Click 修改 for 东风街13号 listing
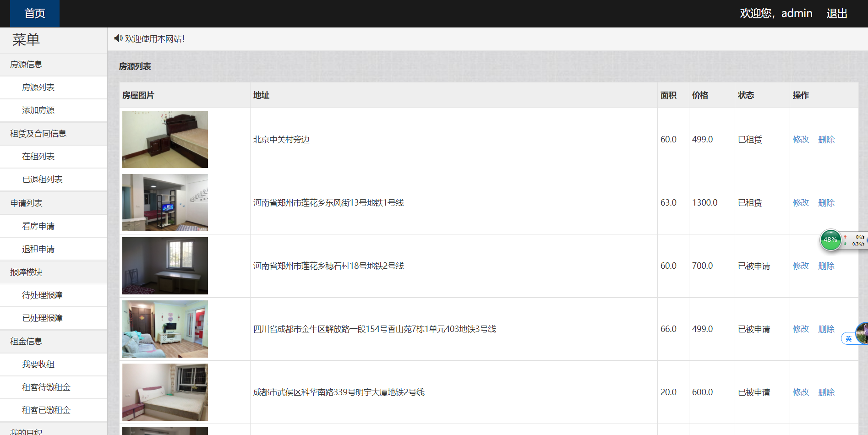Viewport: 868px width, 435px height. [801, 203]
